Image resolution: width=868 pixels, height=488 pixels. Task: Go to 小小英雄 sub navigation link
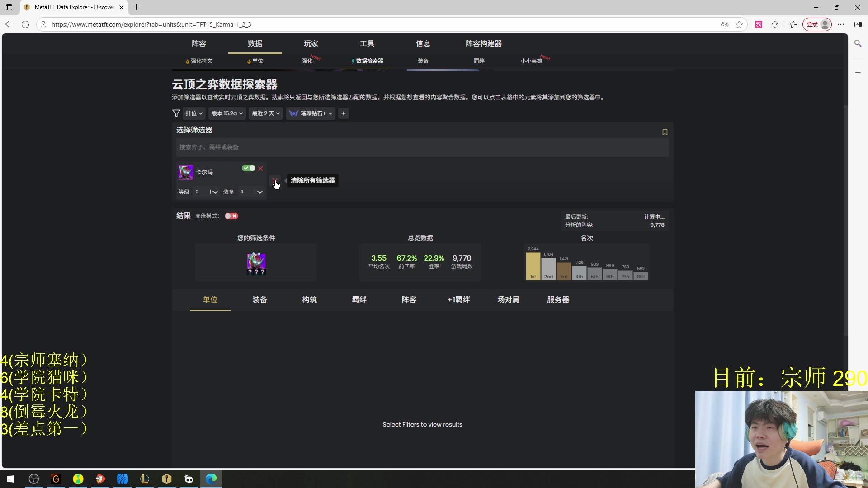[x=531, y=61]
